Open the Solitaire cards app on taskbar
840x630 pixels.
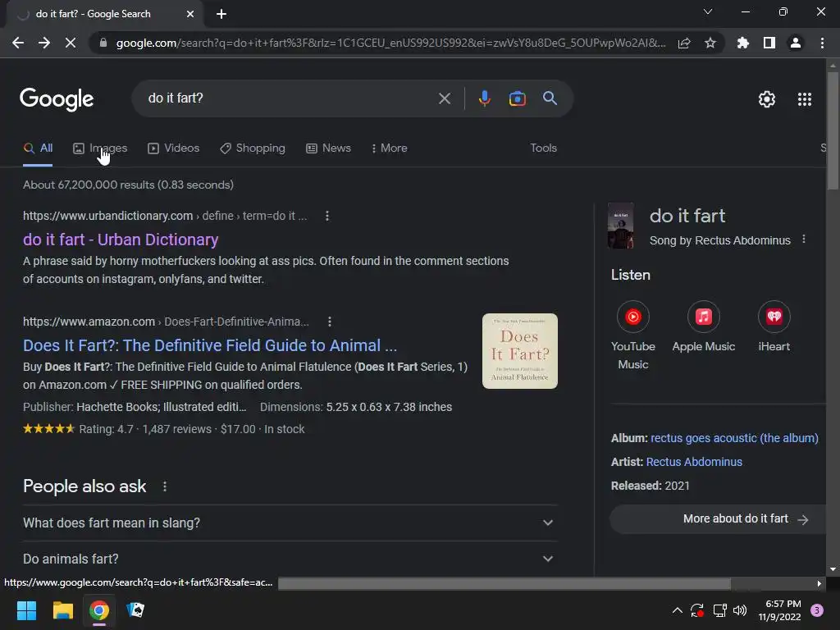coord(135,610)
